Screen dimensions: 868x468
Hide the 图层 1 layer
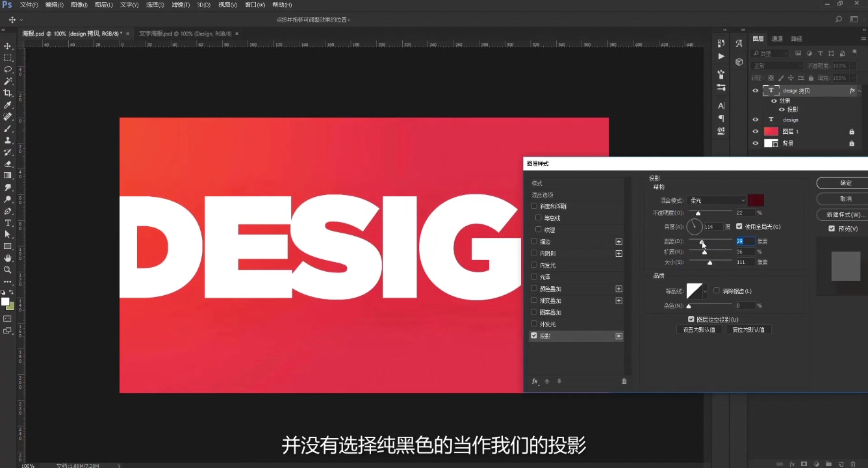(755, 131)
